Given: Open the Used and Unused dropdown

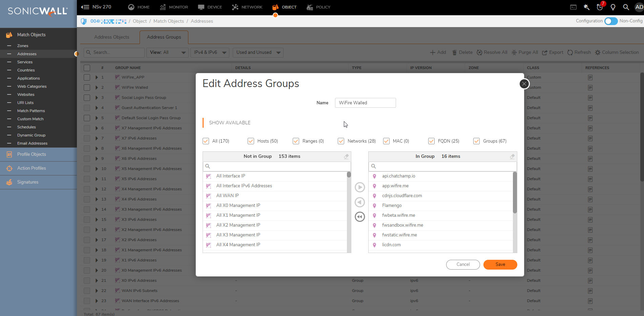Looking at the screenshot, I should 258,52.
